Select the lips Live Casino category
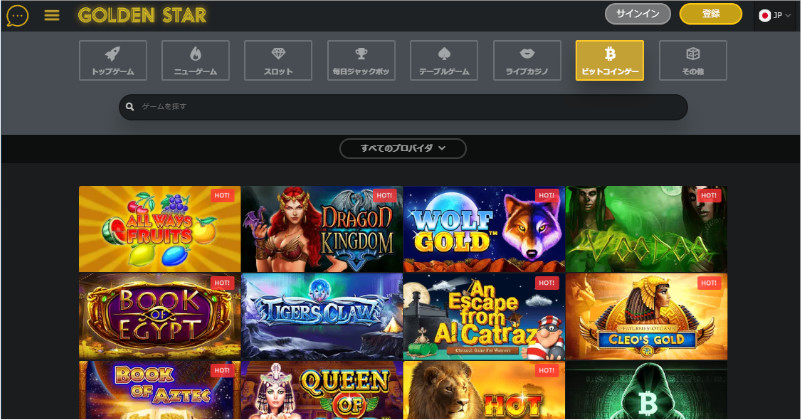801x420 pixels. [x=527, y=60]
